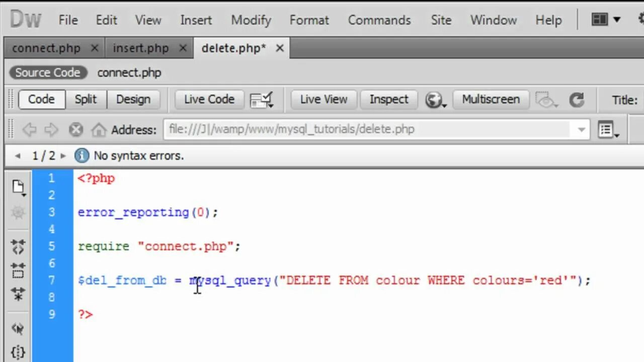This screenshot has width=644, height=362.
Task: Click the browser back arrow
Action: tap(29, 130)
